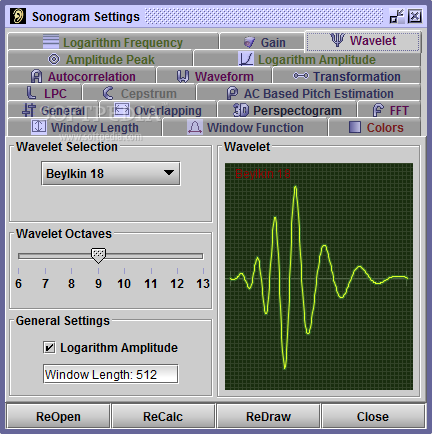The width and height of the screenshot is (432, 434).
Task: Open the Wavelet Selection dropdown
Action: [x=111, y=173]
